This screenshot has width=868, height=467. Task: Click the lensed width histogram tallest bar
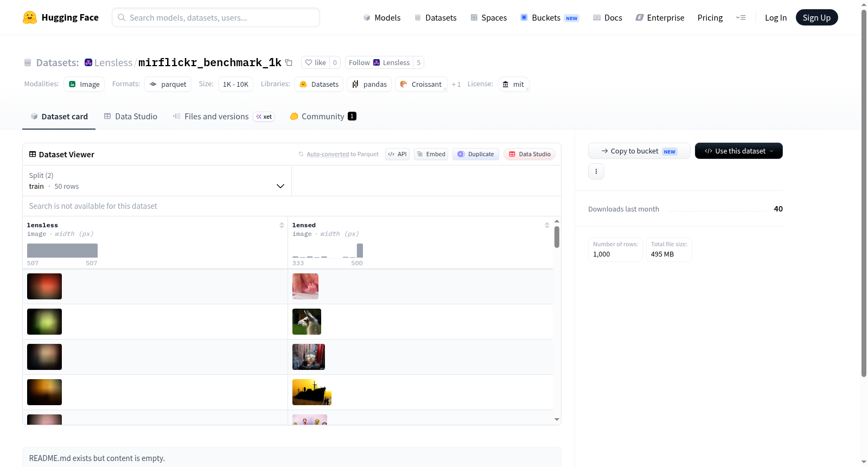tap(360, 251)
